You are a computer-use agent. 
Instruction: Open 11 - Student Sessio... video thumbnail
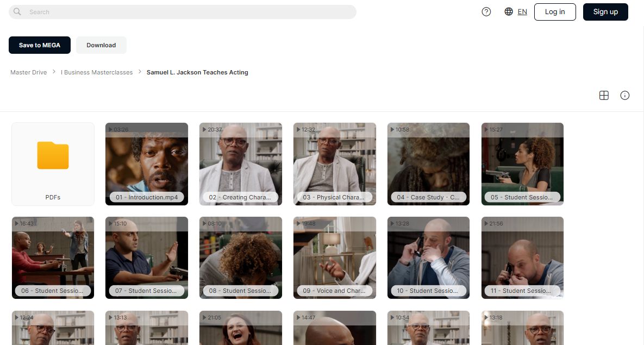[522, 258]
